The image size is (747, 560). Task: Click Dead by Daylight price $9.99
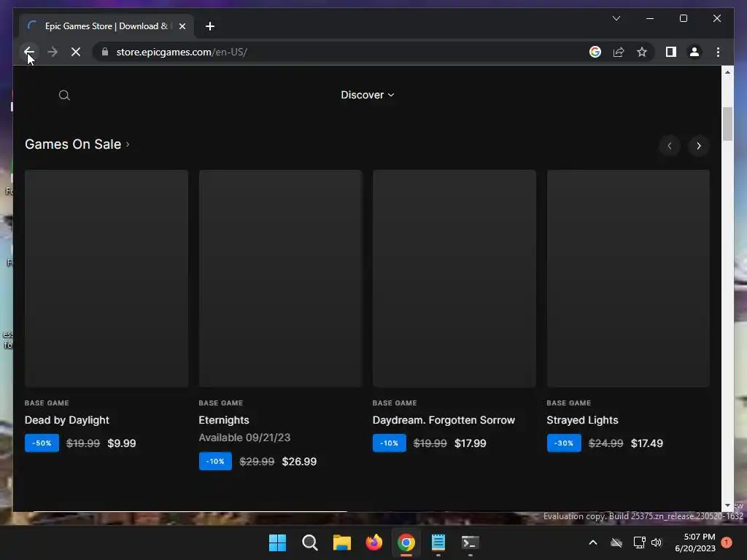(122, 443)
